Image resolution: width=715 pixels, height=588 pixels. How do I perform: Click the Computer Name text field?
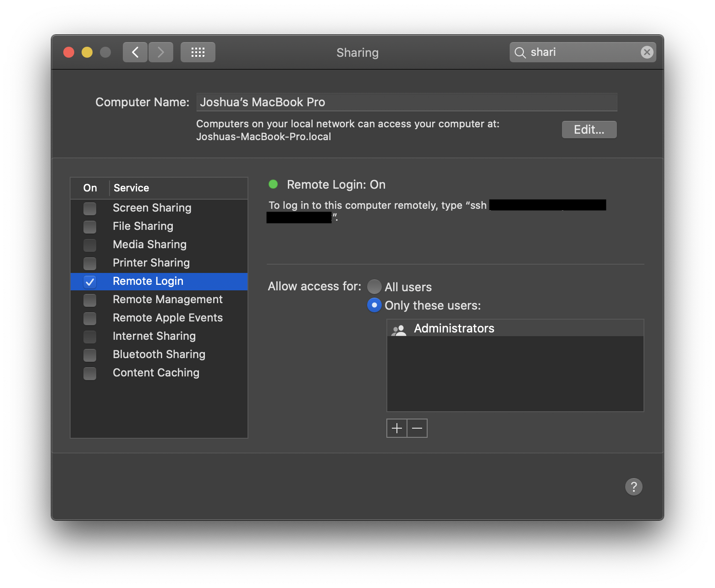[407, 102]
